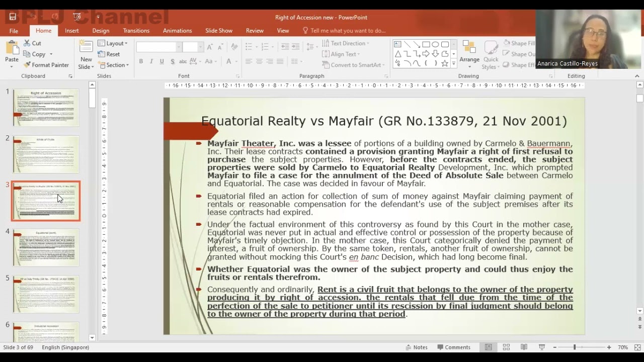Insert a New Slide

pos(86,55)
